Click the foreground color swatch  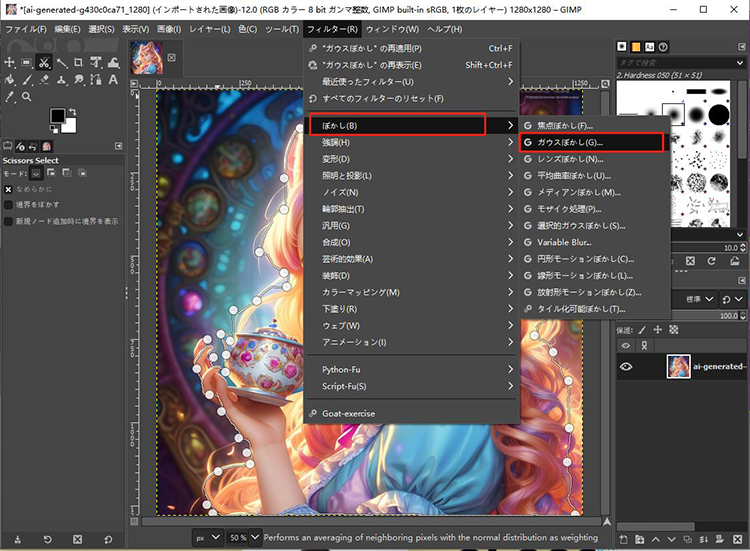pyautogui.click(x=58, y=116)
